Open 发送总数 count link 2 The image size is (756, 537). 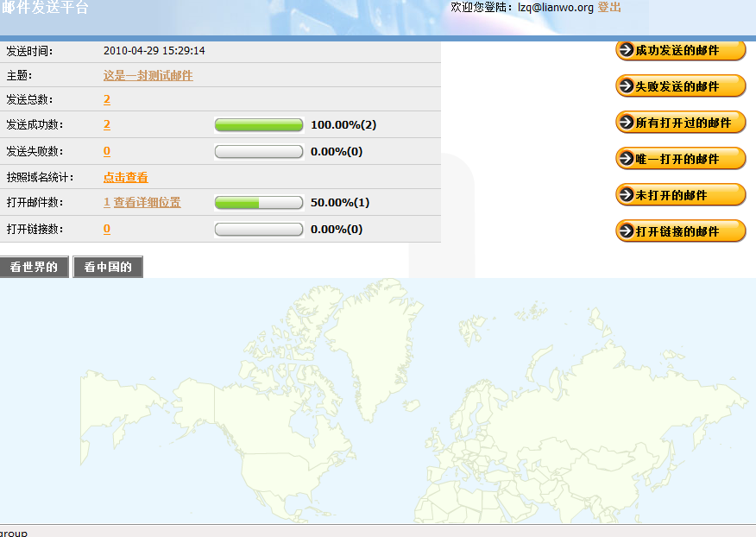point(107,99)
